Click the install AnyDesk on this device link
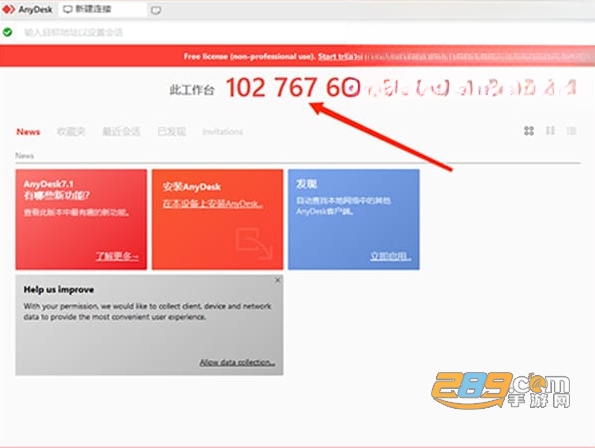595x448 pixels. pos(212,204)
